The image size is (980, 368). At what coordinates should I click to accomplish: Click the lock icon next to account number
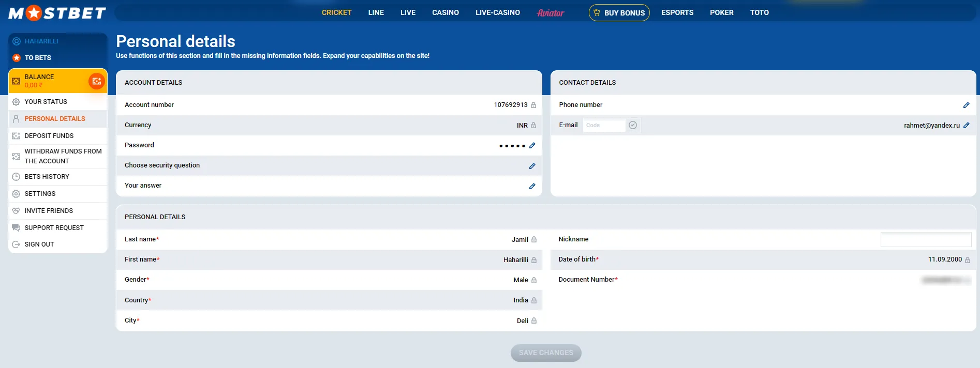[x=533, y=105]
